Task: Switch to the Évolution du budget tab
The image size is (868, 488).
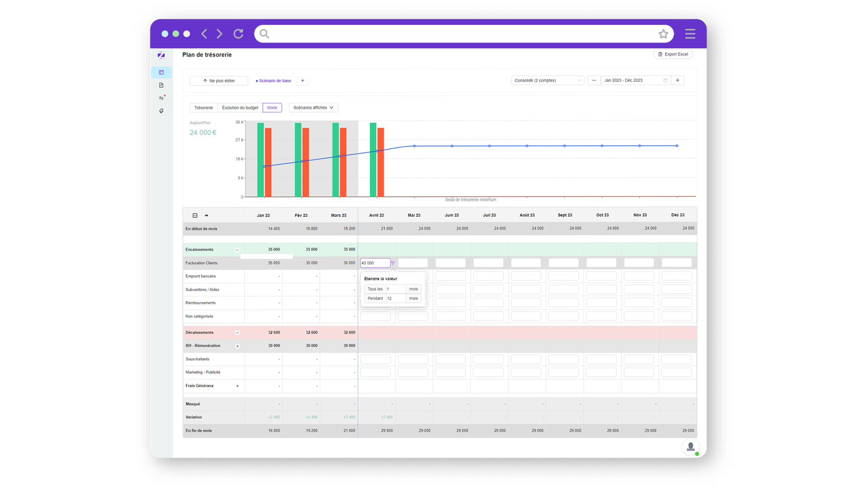Action: pos(240,108)
